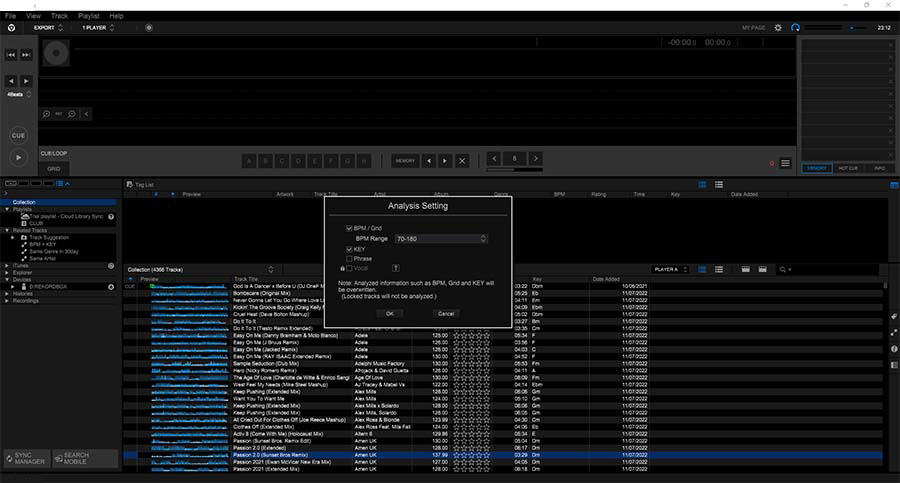Image resolution: width=900 pixels, height=483 pixels.
Task: Click the info icon beside Trial playlist
Action: (111, 217)
